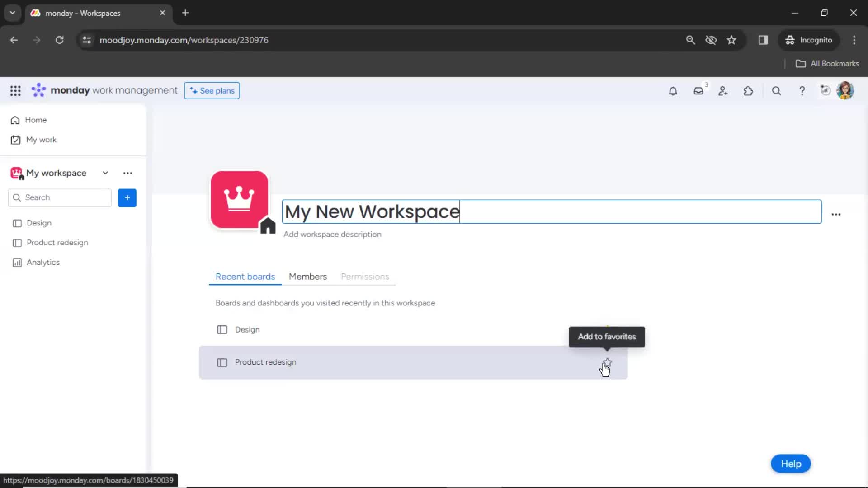Click the invite members icon
The width and height of the screenshot is (868, 488).
[723, 90]
